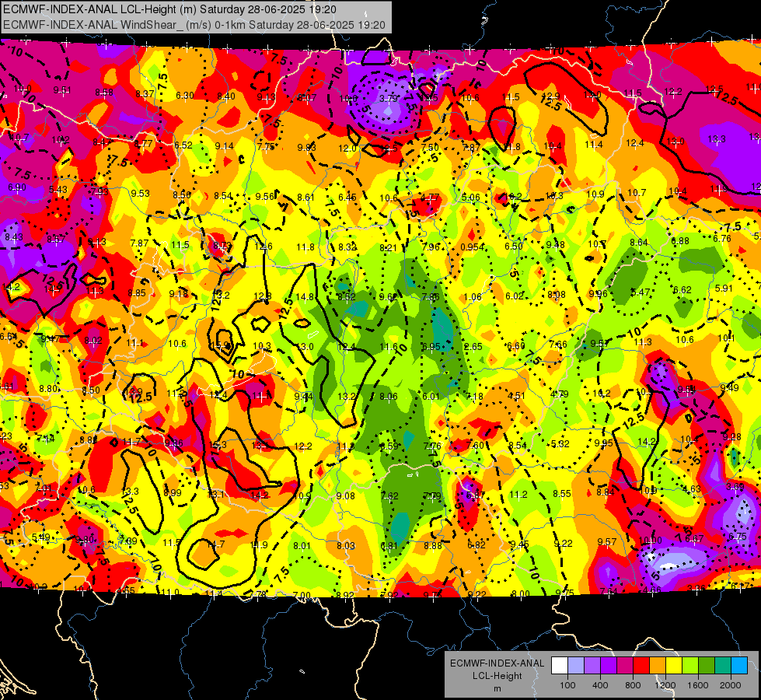This screenshot has height=700, width=761.
Task: Click the wind shear value '6.62'
Action: pyautogui.click(x=682, y=290)
